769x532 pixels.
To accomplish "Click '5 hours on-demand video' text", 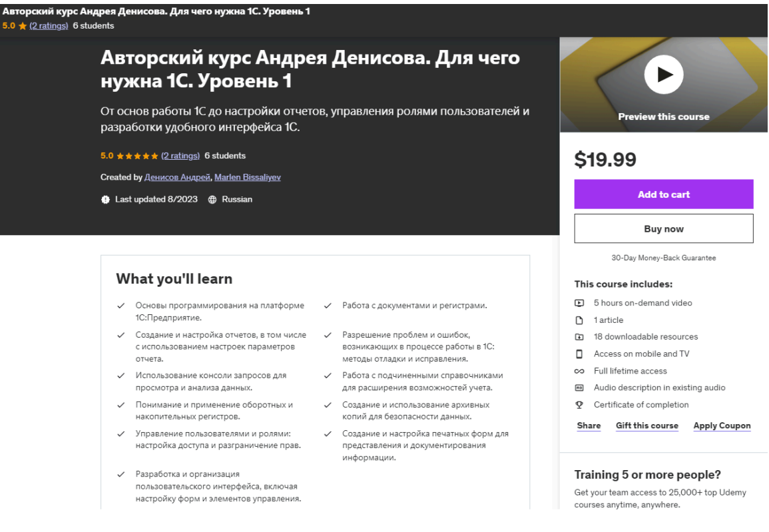I will pos(643,303).
